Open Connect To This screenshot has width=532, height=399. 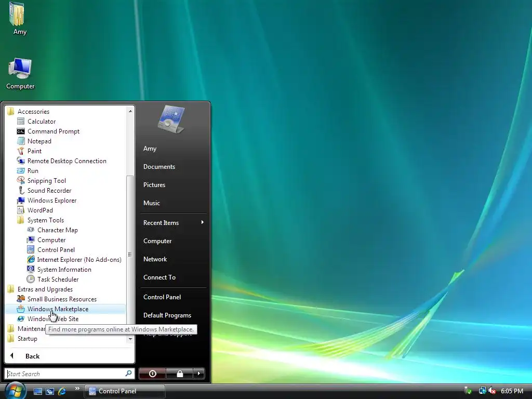tap(159, 277)
